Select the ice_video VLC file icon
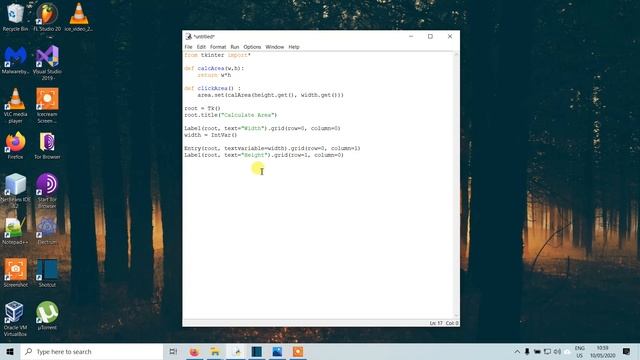Screen dimensions: 640x360 coord(79,18)
